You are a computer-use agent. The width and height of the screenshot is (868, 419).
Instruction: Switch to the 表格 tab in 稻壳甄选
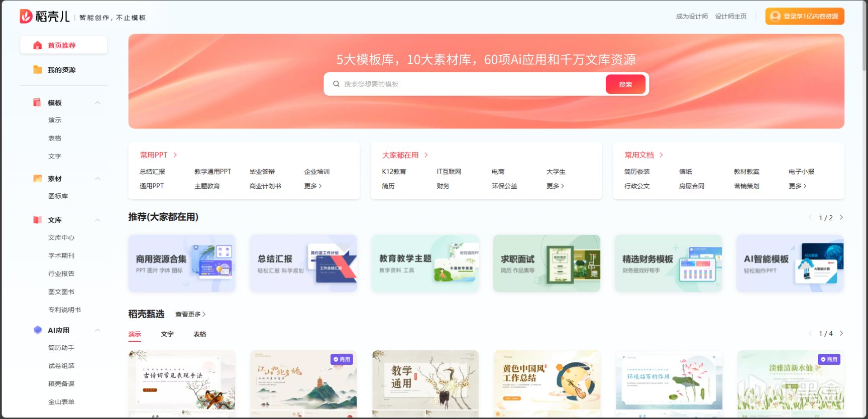click(200, 334)
